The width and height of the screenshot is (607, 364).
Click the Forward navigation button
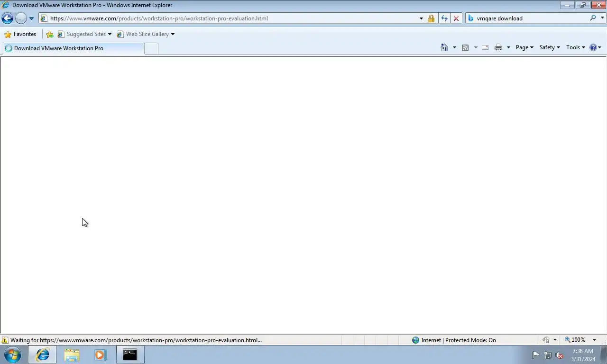coord(21,18)
